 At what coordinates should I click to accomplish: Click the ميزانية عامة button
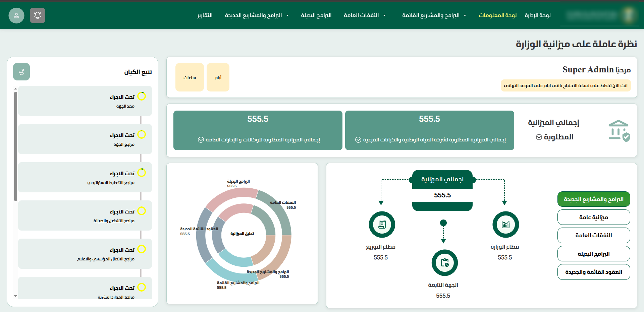[593, 217]
